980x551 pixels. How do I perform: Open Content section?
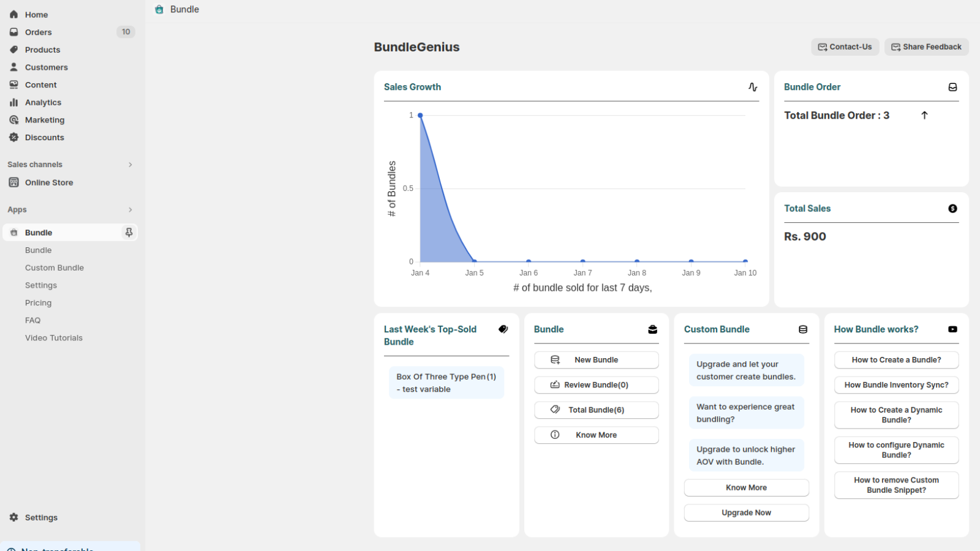tap(40, 85)
